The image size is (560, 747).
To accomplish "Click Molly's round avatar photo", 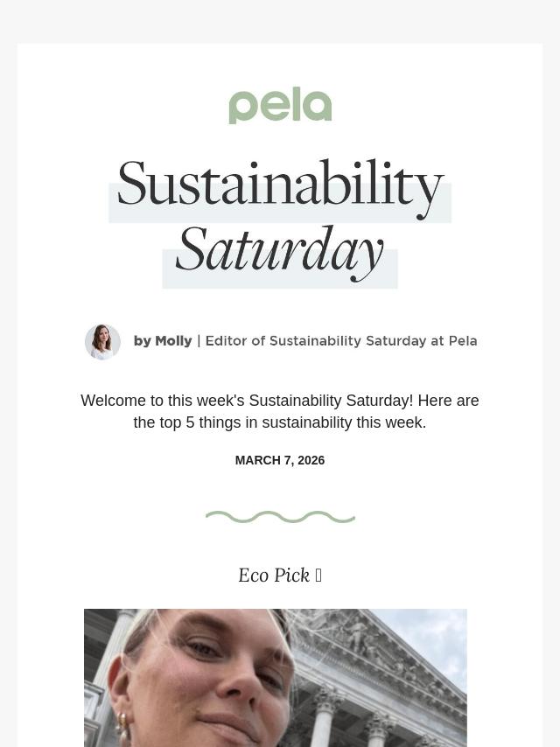I will [x=102, y=341].
